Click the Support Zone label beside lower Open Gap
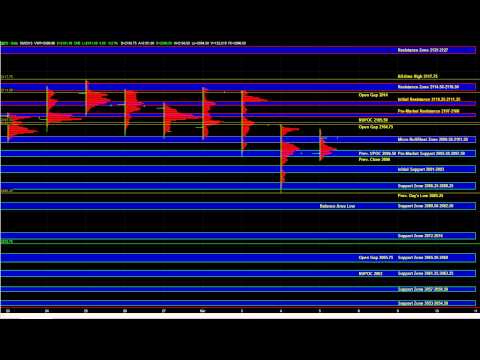This screenshot has height=360, width=480. [x=423, y=258]
